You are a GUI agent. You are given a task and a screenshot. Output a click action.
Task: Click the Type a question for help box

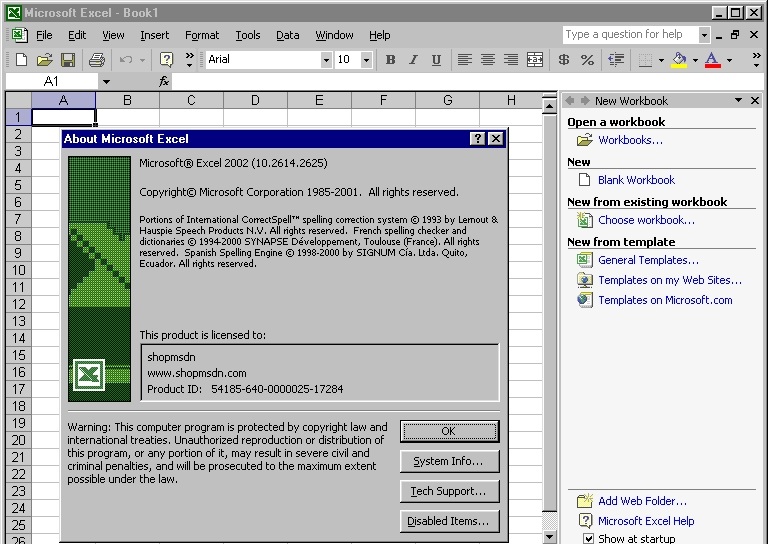(x=630, y=34)
